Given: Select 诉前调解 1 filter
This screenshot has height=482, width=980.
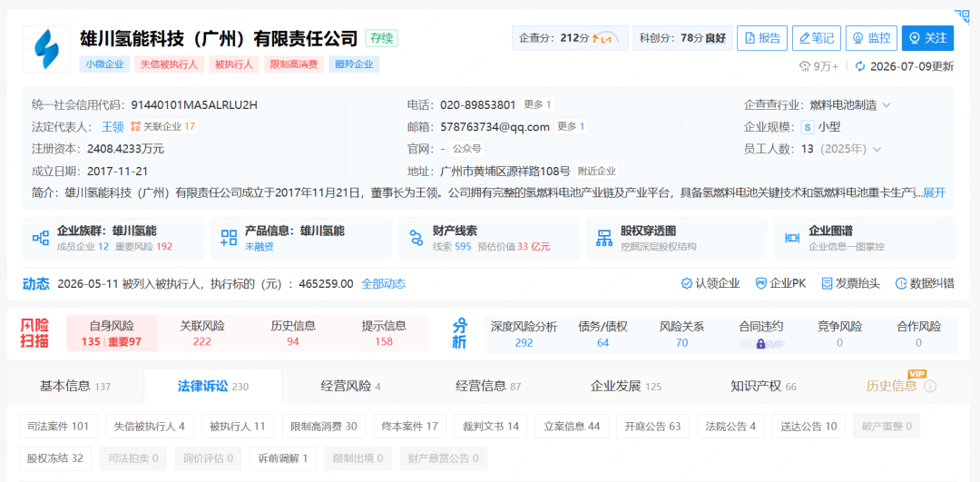Looking at the screenshot, I should click(x=282, y=458).
